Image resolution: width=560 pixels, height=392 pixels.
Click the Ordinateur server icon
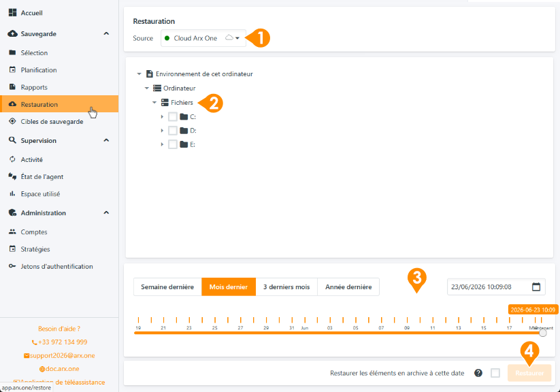click(157, 88)
